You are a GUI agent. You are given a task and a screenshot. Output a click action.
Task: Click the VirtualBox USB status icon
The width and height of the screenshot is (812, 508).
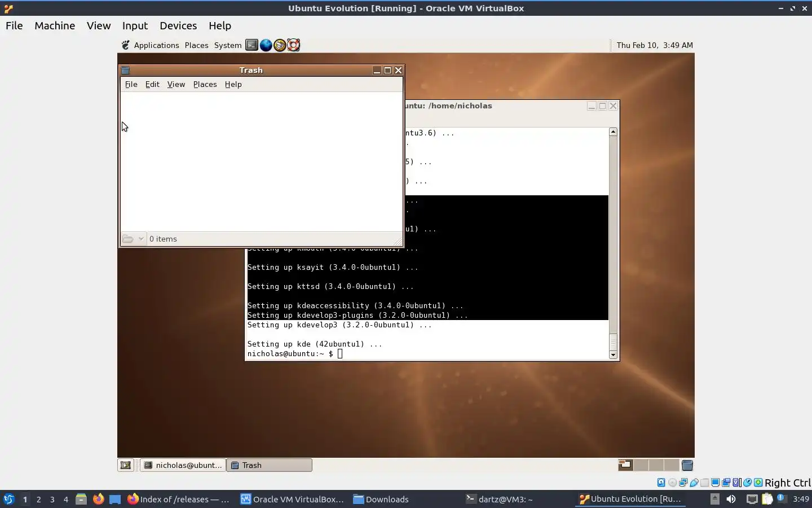694,483
